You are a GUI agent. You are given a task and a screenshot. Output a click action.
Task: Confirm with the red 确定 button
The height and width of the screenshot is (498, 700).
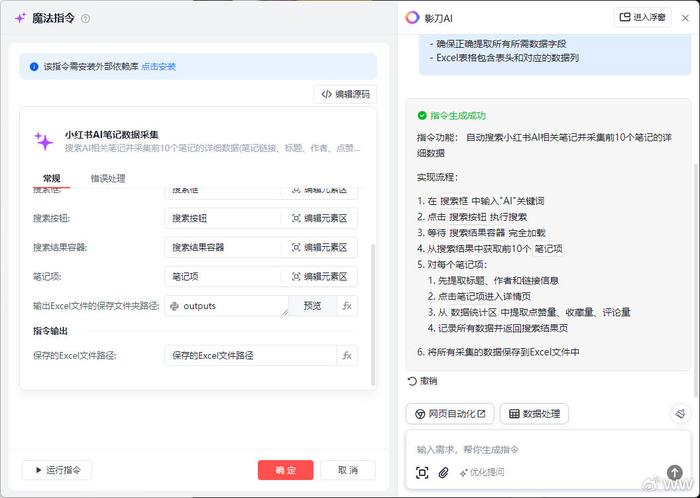[x=286, y=470]
